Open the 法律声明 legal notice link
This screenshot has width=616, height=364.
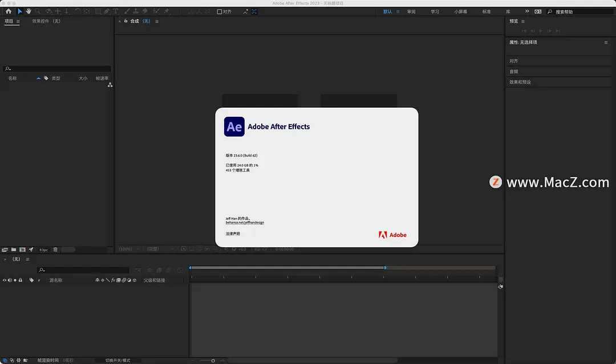(x=233, y=234)
